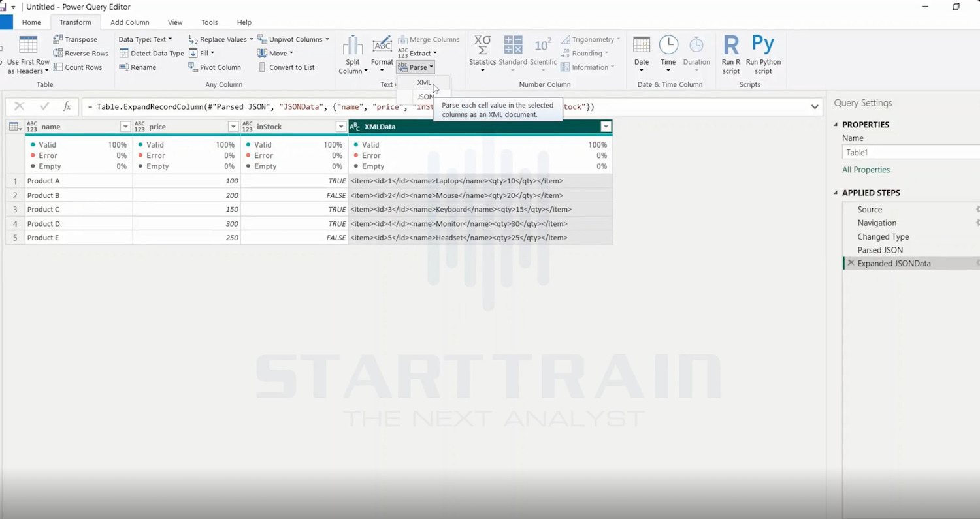Click Convert to List

(286, 67)
